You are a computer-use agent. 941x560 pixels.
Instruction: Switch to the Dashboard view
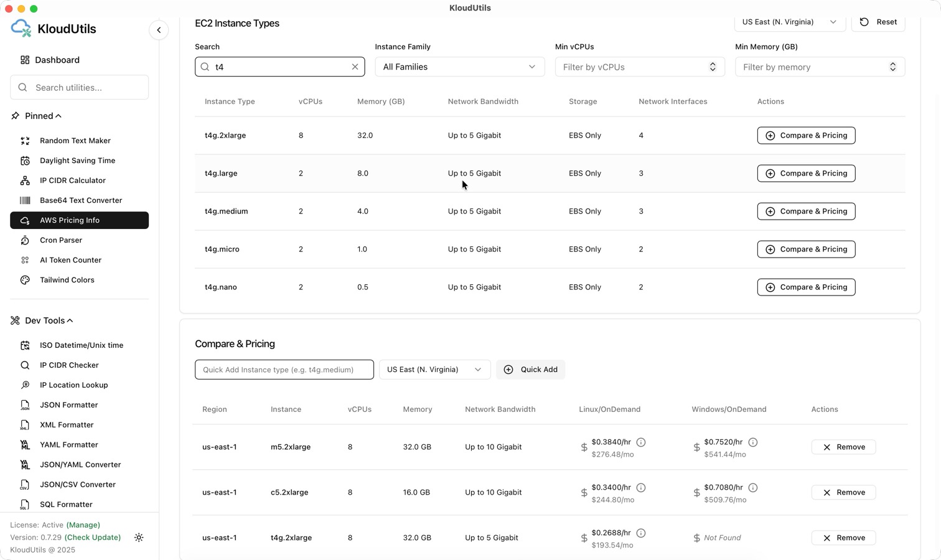pos(57,60)
